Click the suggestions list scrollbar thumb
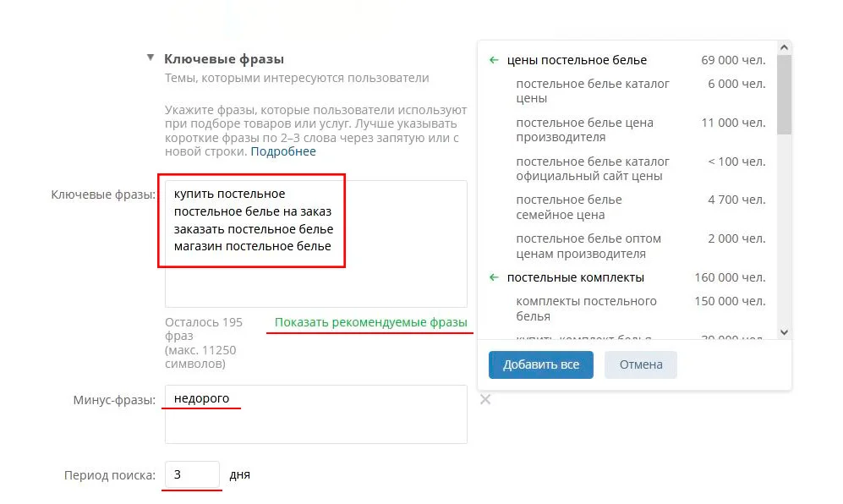 [784, 95]
